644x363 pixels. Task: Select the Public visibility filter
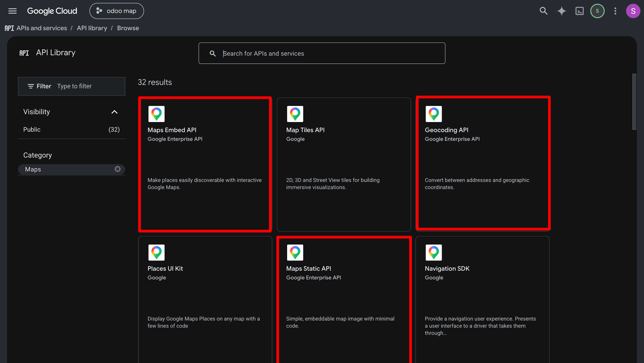point(71,130)
